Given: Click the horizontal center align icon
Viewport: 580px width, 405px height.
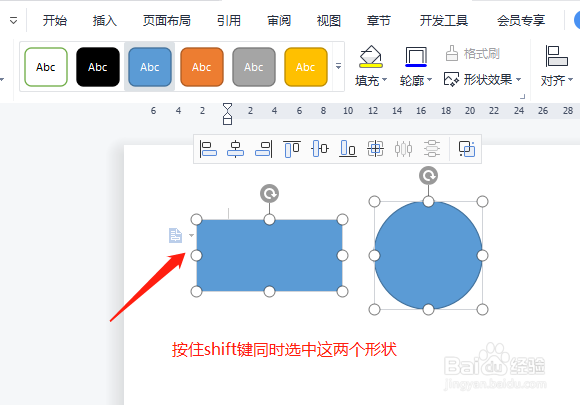Looking at the screenshot, I should click(235, 149).
